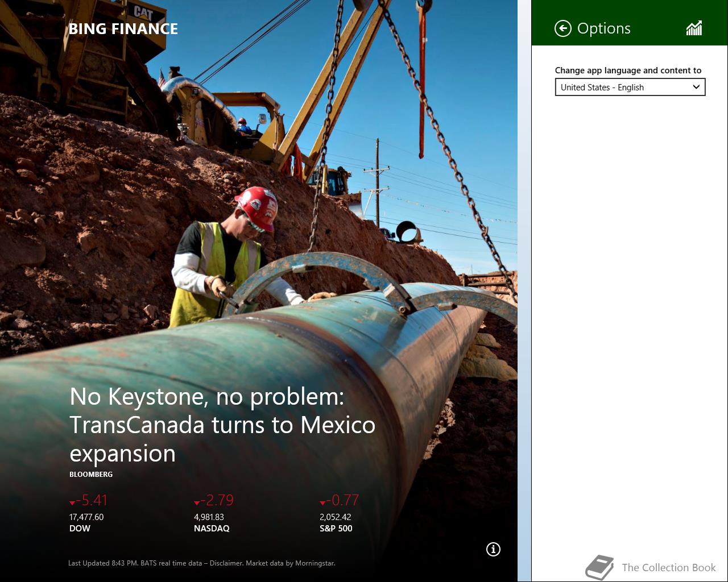Select the DOW index tile

88,513
